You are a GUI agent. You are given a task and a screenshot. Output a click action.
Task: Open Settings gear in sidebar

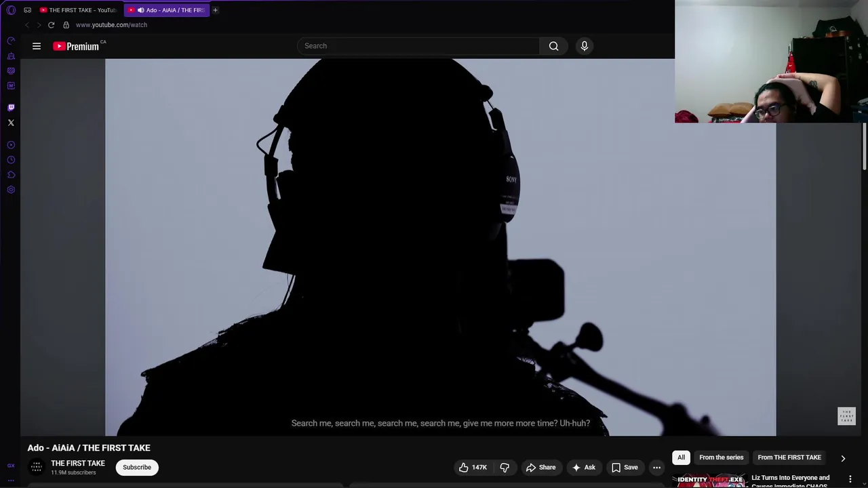point(11,190)
